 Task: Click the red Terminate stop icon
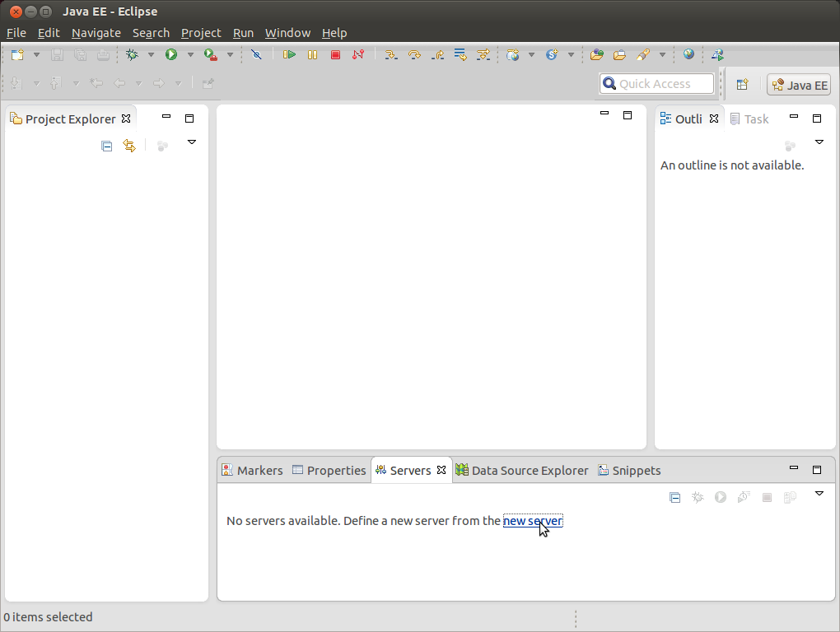pyautogui.click(x=335, y=54)
